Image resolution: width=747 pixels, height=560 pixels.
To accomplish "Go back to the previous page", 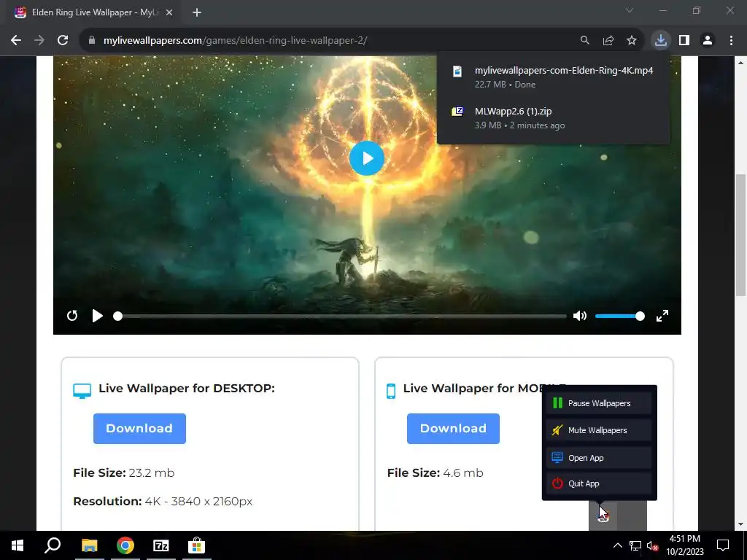I will (x=16, y=41).
